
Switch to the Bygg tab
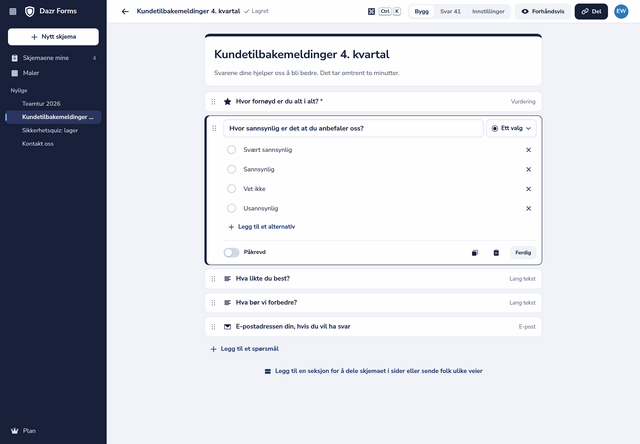coord(422,11)
